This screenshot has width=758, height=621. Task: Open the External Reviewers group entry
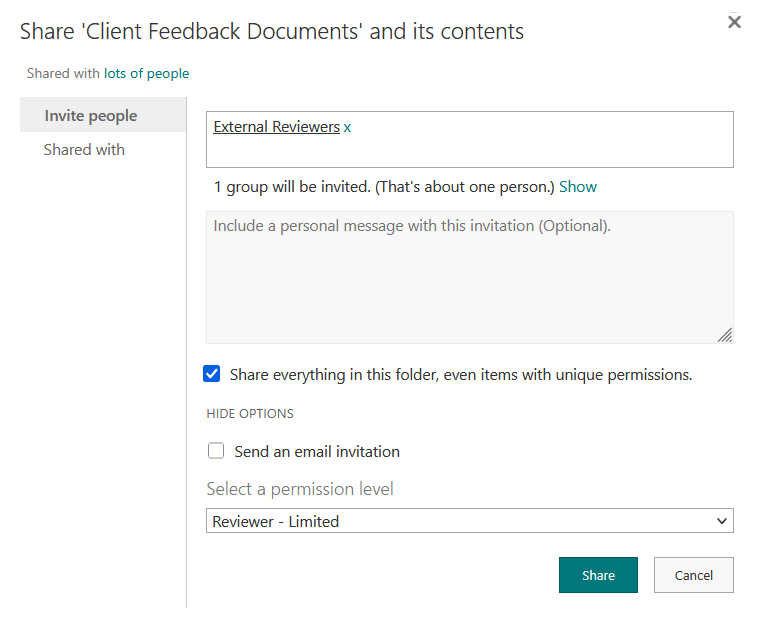[x=277, y=127]
